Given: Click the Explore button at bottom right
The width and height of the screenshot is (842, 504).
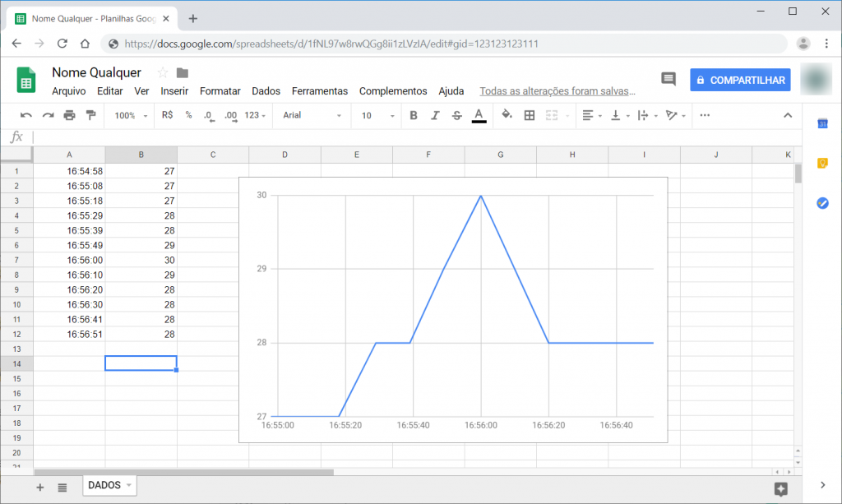Looking at the screenshot, I should tap(781, 488).
